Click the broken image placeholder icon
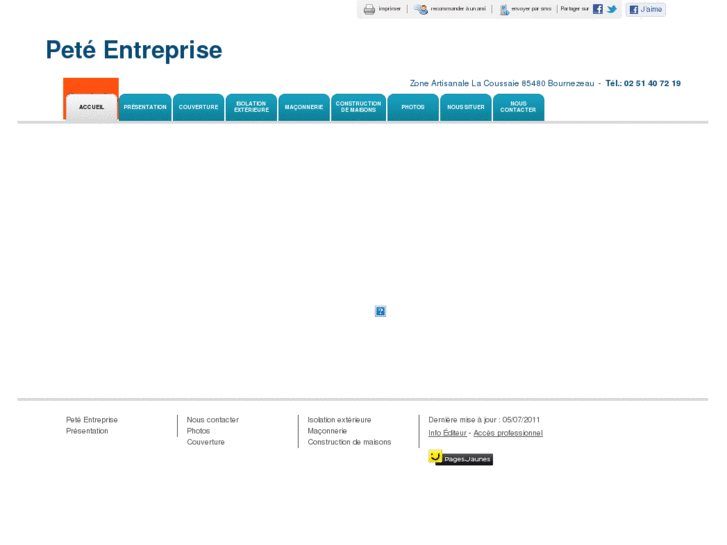Viewport: 727px width, 545px height. 380,311
